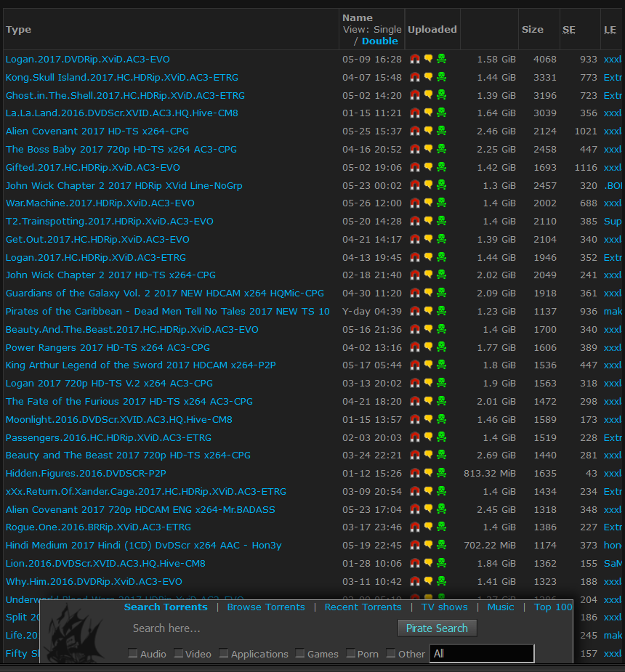The image size is (625, 672).
Task: Click magnet icon for Hindi Medium 2017 torrent
Action: tap(414, 545)
